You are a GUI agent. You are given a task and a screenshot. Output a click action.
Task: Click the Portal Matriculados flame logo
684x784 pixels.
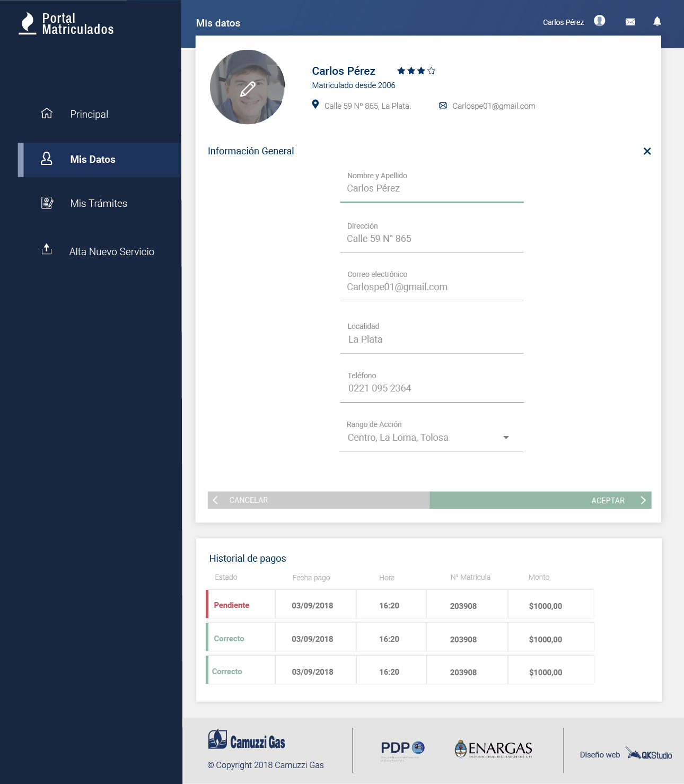click(x=27, y=23)
